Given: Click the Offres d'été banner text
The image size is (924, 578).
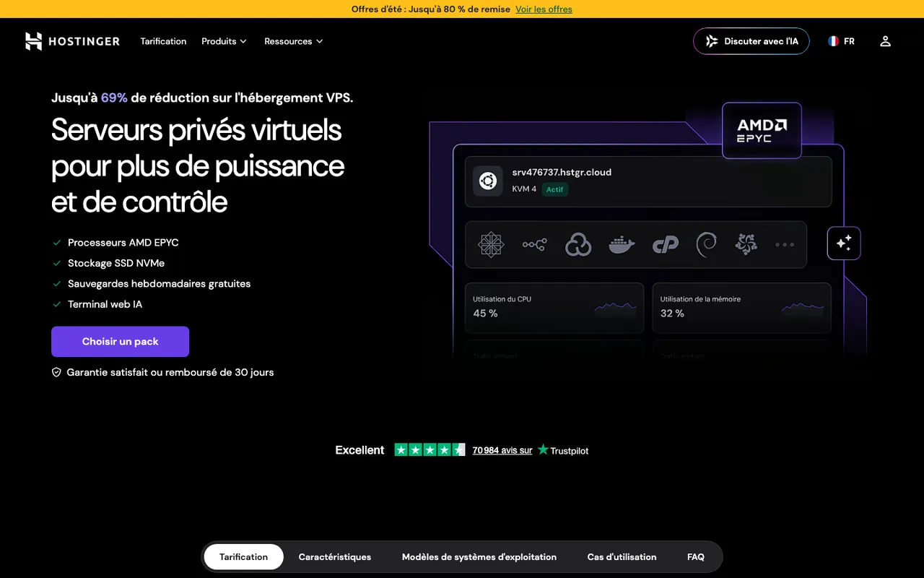Looking at the screenshot, I should click(x=431, y=9).
